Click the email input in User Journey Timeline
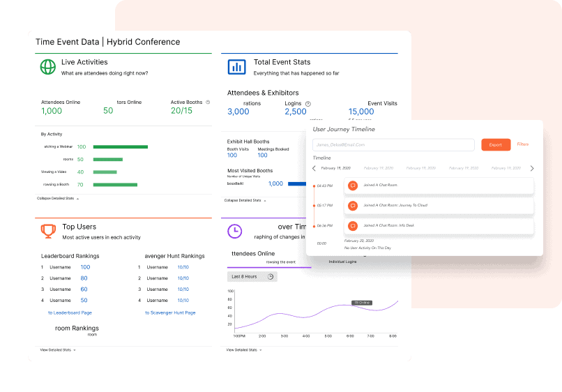The height and width of the screenshot is (392, 562). (x=393, y=145)
